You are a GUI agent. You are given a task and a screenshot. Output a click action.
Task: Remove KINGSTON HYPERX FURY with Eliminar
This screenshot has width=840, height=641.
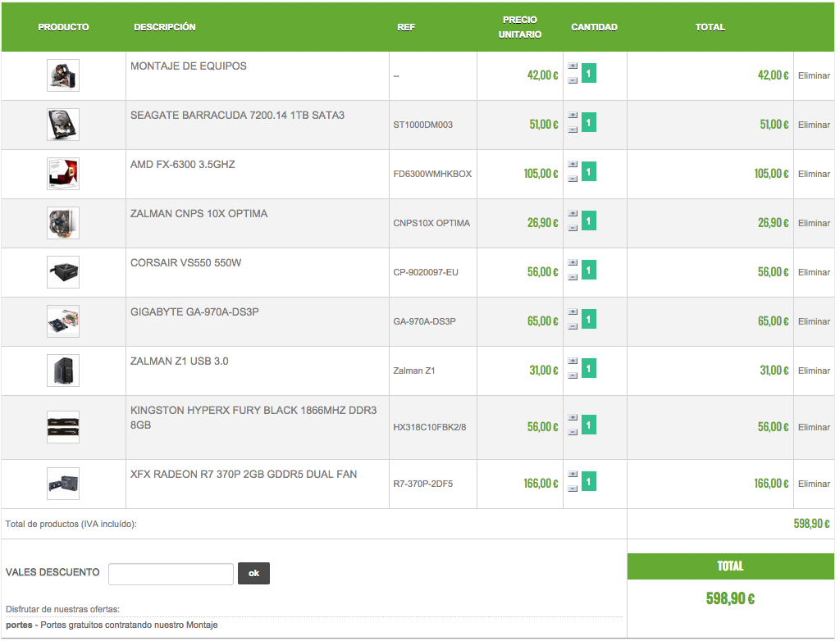814,428
